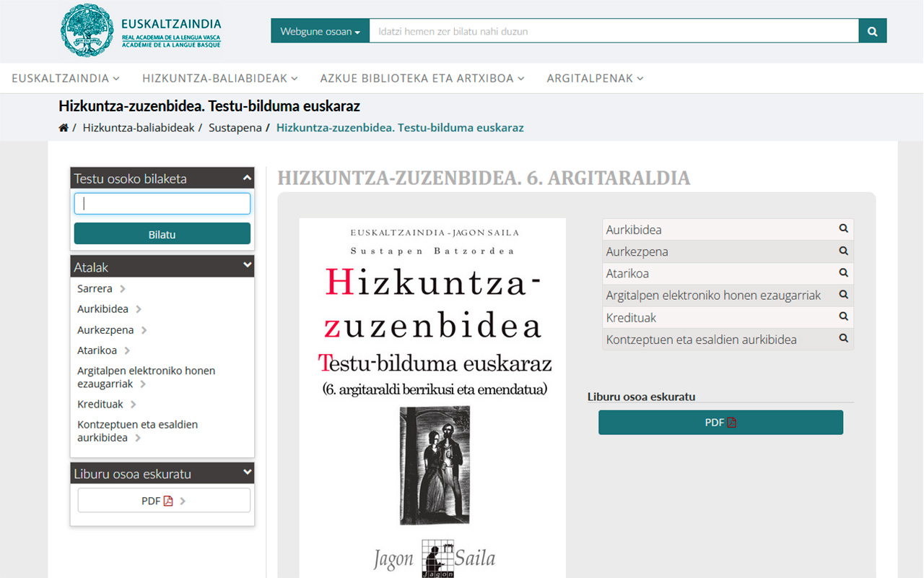Click PDF file icon in sidebar button
This screenshot has height=578, width=924.
(168, 501)
